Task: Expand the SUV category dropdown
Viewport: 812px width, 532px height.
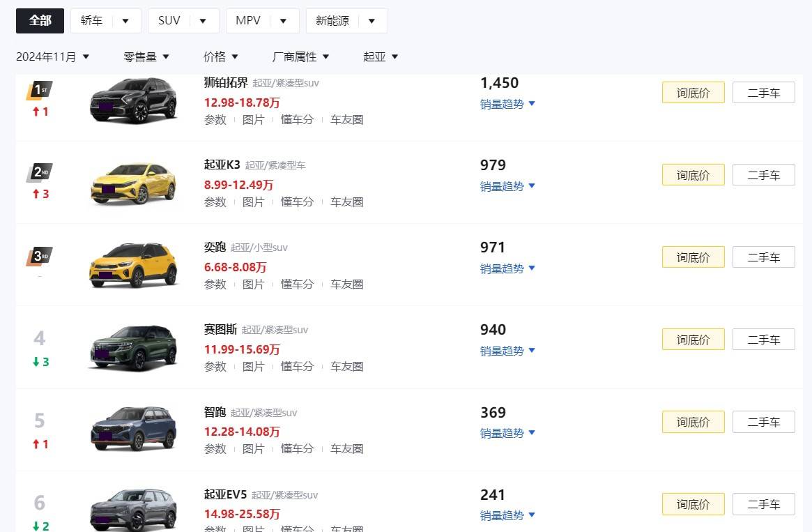Action: [x=183, y=21]
